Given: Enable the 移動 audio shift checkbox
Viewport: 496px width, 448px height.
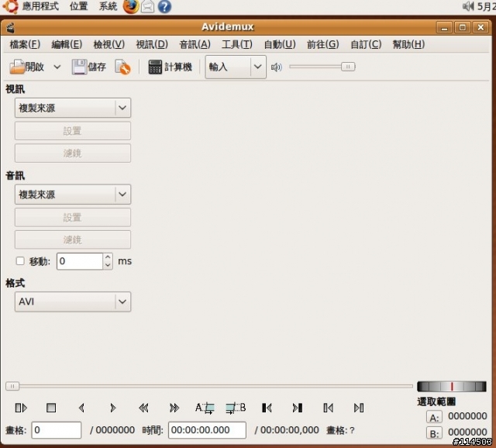Looking at the screenshot, I should click(x=20, y=261).
